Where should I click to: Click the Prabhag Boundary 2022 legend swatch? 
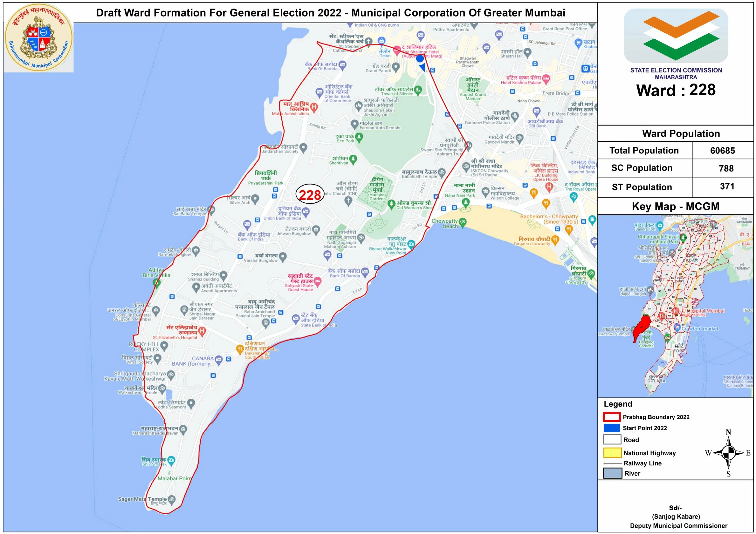(612, 417)
